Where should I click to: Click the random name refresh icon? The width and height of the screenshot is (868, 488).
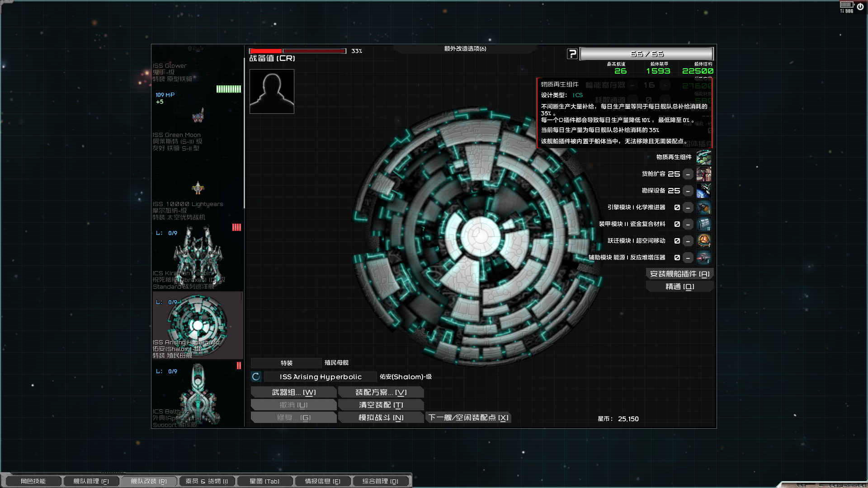pyautogui.click(x=256, y=377)
